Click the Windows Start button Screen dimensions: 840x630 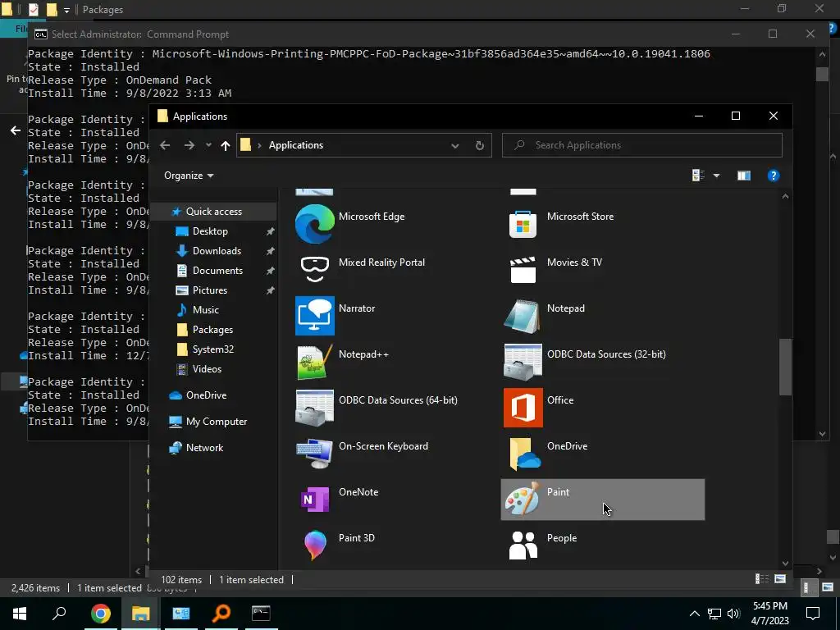pyautogui.click(x=20, y=614)
